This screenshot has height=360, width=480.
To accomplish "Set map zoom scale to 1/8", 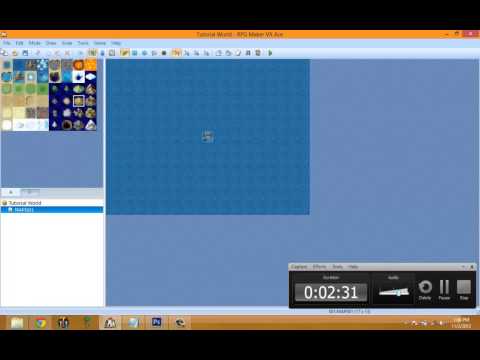I will click(206, 53).
